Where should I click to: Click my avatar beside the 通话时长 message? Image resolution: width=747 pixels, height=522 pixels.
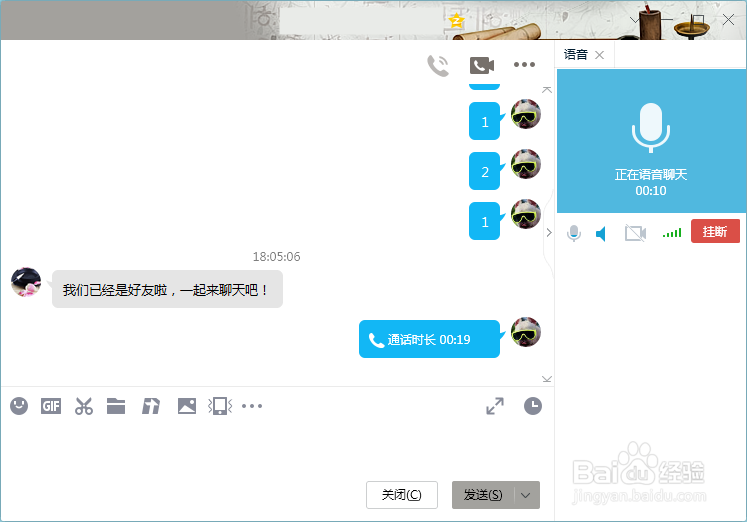[x=526, y=332]
